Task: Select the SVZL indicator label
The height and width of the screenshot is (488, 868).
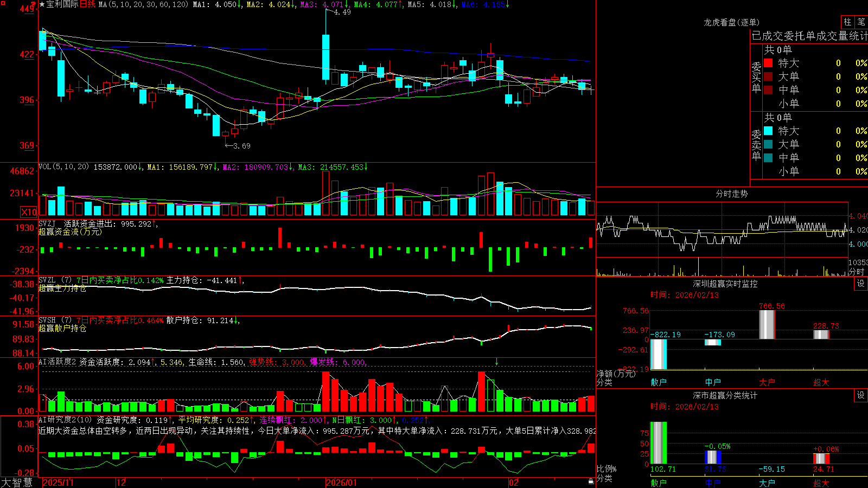Action: pos(47,280)
